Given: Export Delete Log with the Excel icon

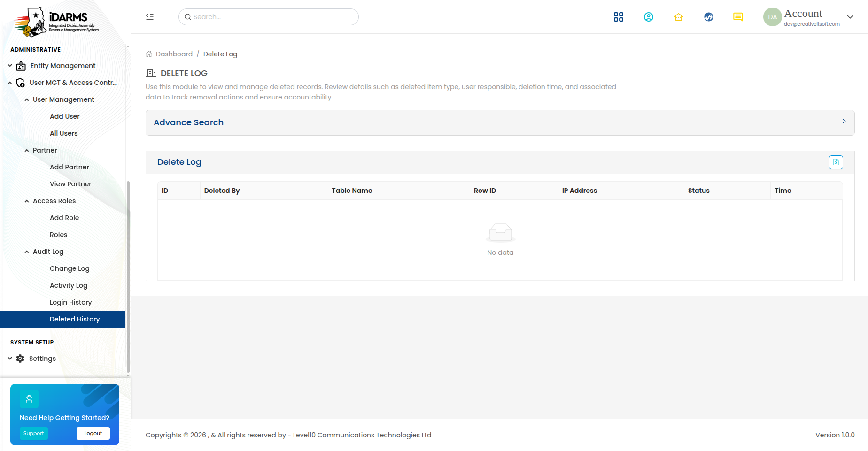Looking at the screenshot, I should coord(836,162).
